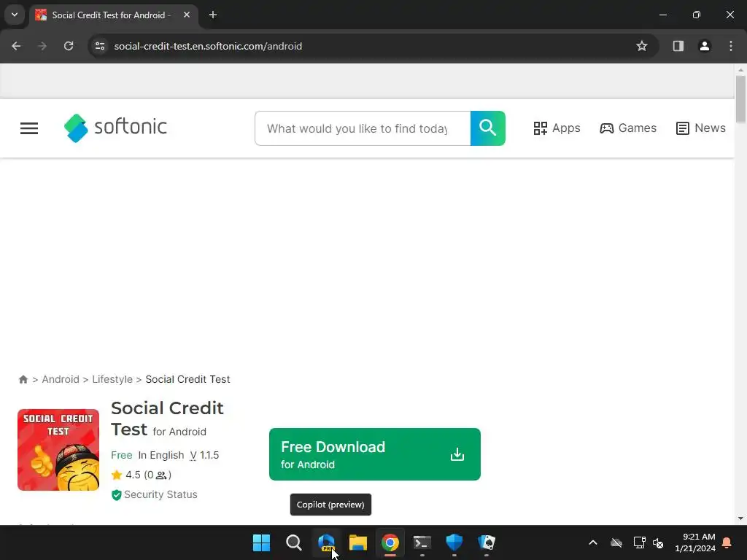
Task: Focus the Softonic search field
Action: coord(363,128)
